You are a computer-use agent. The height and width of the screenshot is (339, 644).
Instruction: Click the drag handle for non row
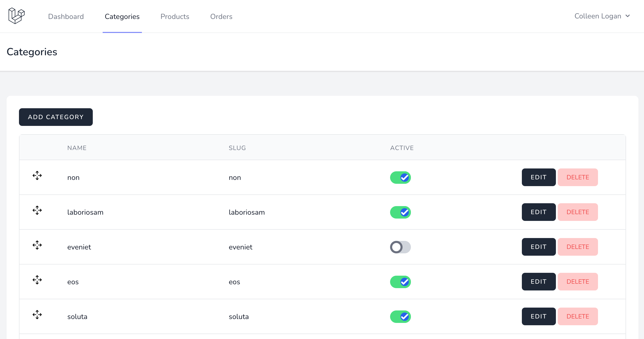pyautogui.click(x=37, y=175)
